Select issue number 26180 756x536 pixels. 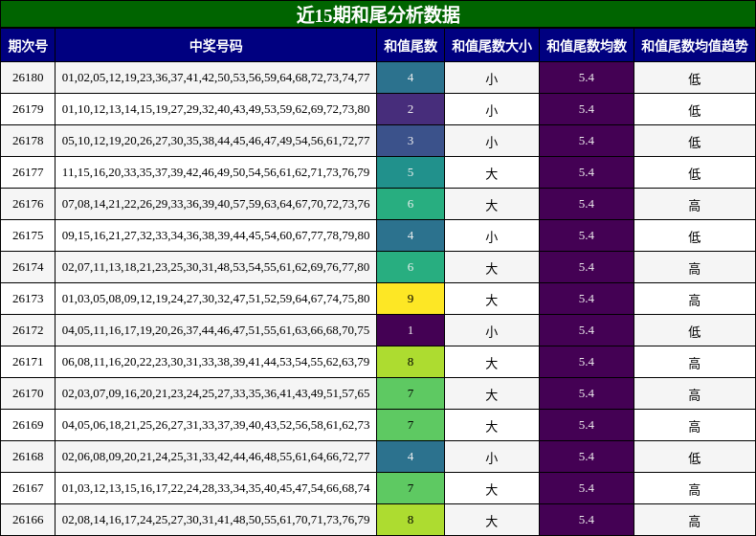(x=28, y=78)
